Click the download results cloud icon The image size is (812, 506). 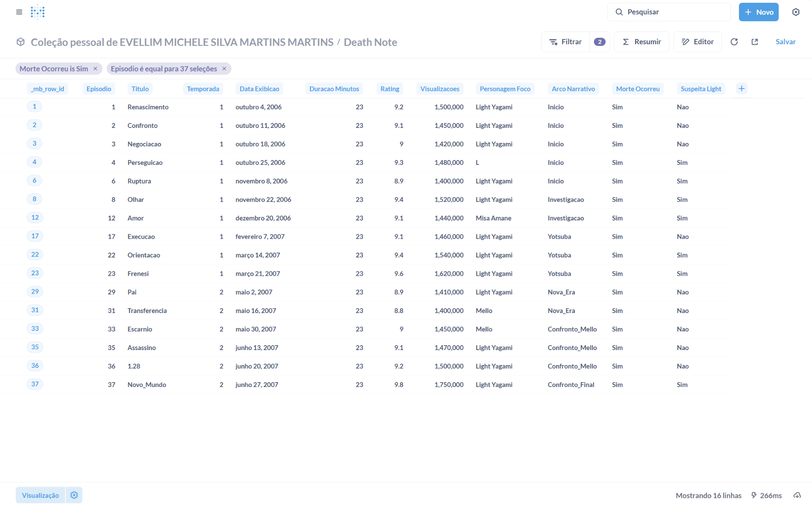[x=797, y=495]
